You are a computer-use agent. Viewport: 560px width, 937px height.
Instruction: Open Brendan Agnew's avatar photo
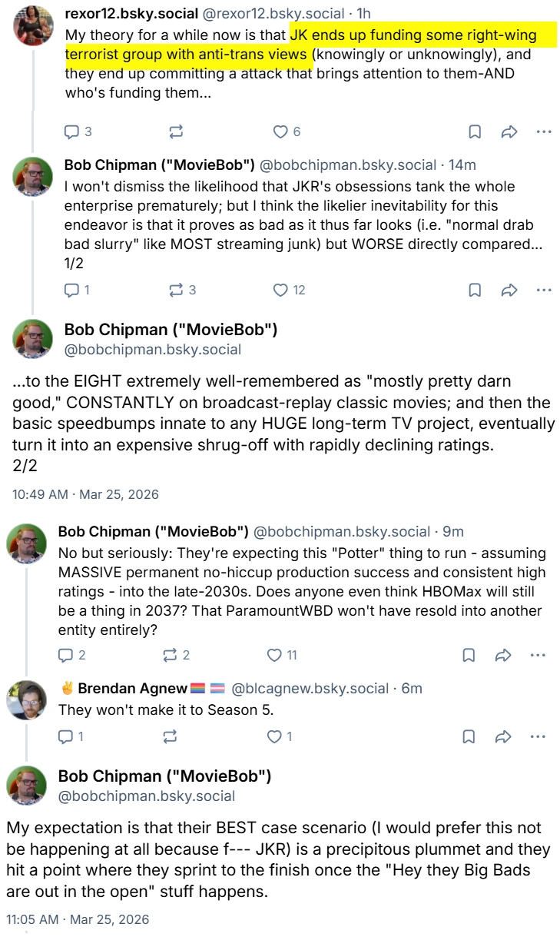[26, 700]
